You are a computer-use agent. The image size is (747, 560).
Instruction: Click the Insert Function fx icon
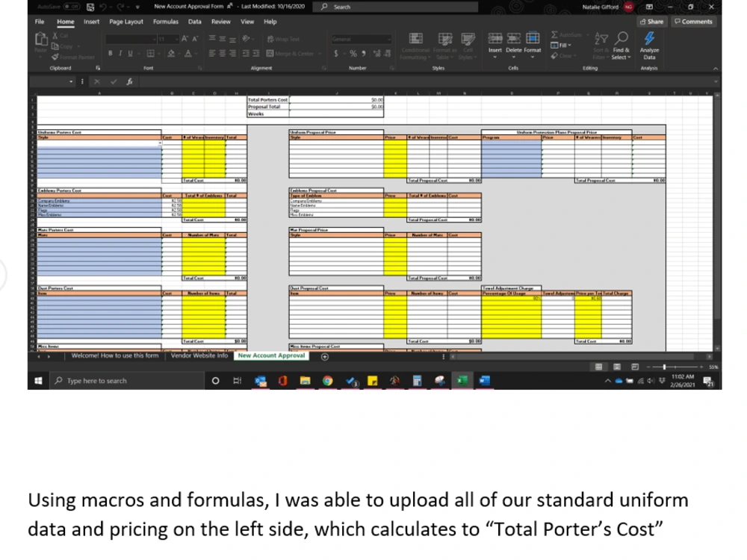click(x=129, y=81)
